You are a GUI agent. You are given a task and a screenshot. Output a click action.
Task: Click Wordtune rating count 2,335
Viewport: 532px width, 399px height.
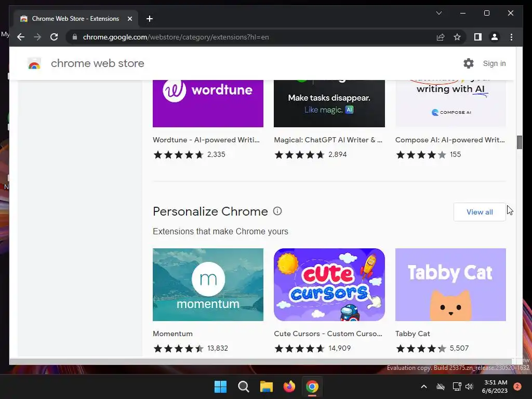point(216,154)
